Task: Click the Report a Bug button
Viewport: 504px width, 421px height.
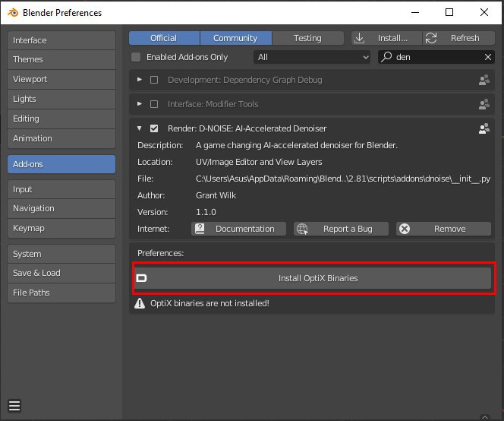Action: coord(341,229)
